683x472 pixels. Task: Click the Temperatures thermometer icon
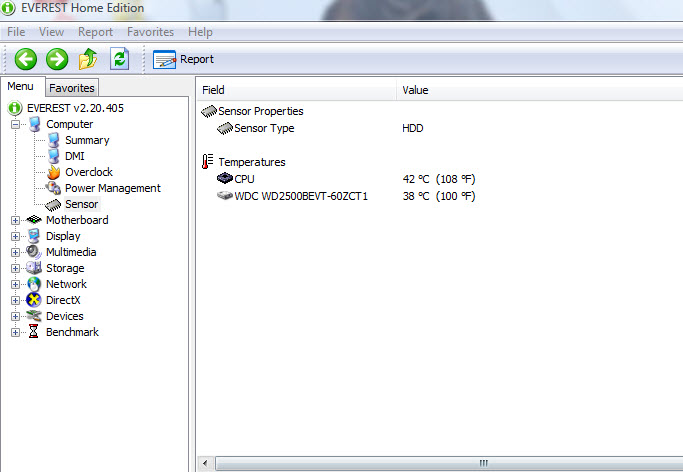point(208,162)
